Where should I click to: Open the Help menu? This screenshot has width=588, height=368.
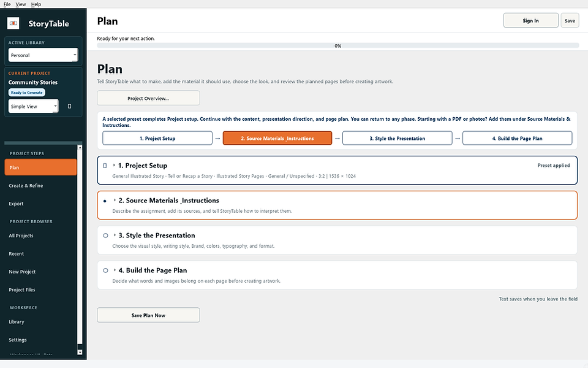[x=36, y=4]
